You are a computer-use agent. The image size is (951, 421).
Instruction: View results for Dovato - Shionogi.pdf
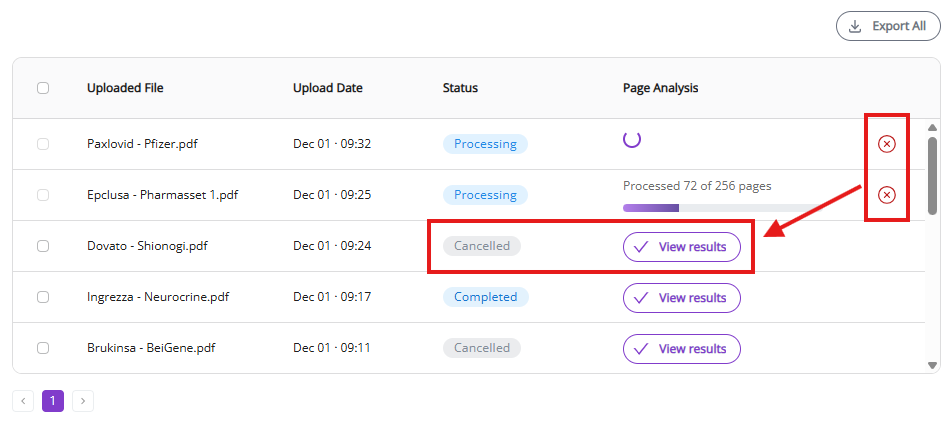[x=681, y=246]
